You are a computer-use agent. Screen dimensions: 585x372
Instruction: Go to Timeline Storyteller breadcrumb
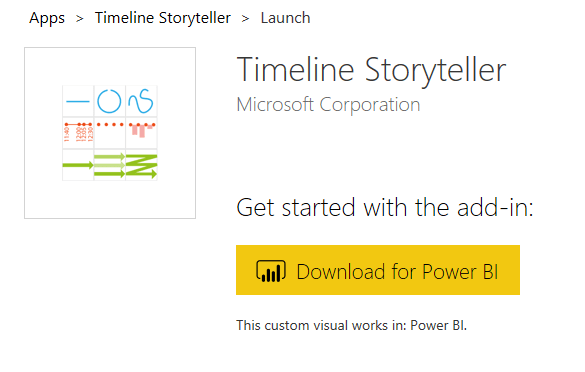point(163,18)
